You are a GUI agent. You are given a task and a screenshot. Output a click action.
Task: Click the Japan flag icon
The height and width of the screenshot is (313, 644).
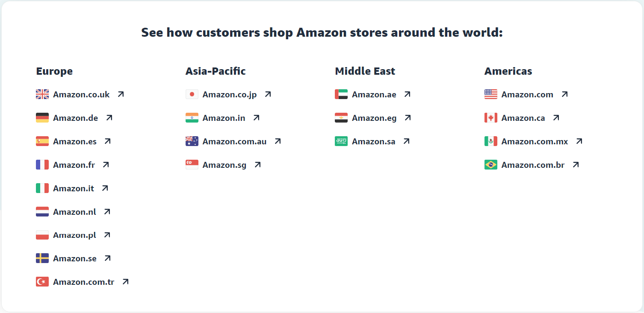pos(192,94)
